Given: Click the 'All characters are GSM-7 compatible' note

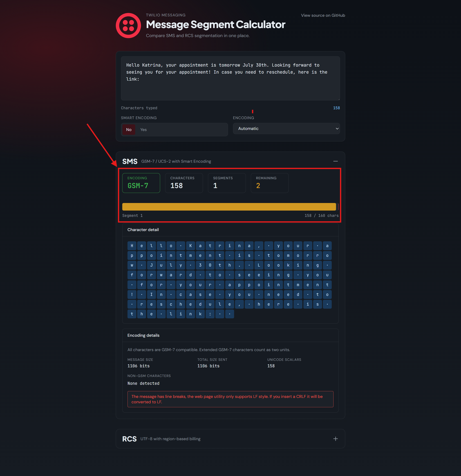Looking at the screenshot, I should (209, 350).
